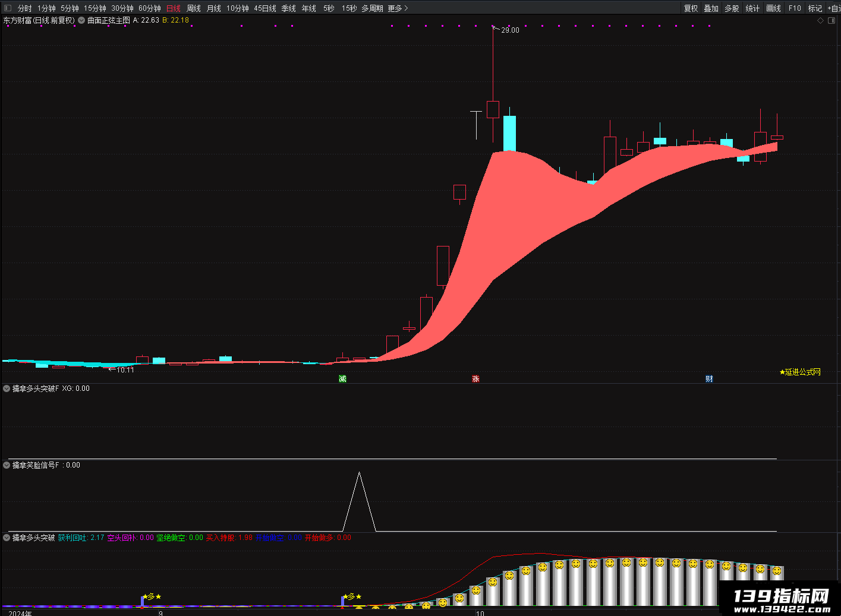Switch to the 周线 weekly period

(194, 8)
